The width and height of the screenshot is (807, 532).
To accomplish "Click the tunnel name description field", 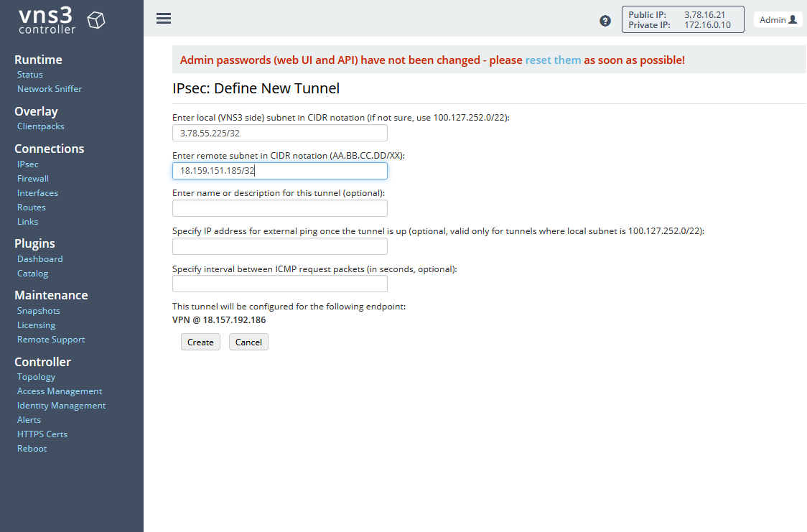I will (279, 208).
